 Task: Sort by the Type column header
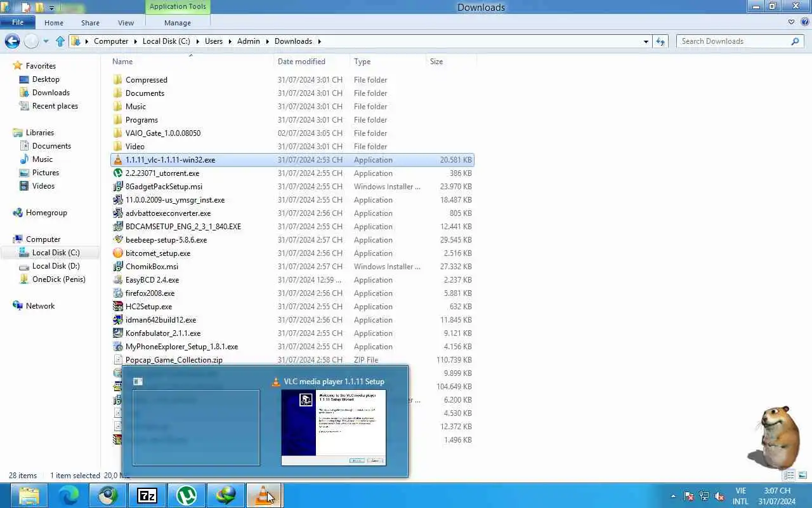pos(388,62)
